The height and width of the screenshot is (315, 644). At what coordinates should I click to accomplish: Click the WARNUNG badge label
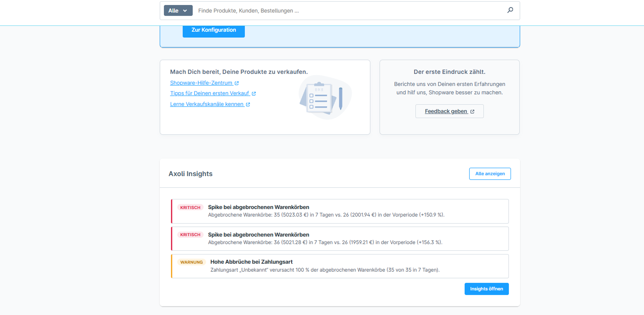pos(191,262)
